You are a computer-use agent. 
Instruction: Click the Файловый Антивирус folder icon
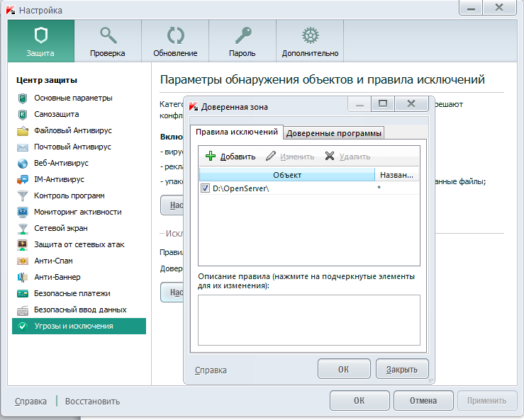[23, 131]
